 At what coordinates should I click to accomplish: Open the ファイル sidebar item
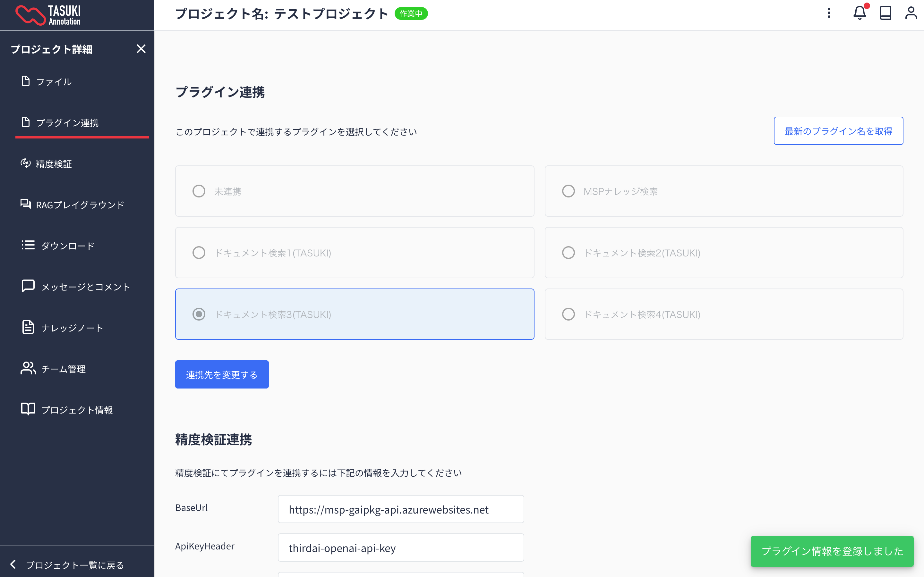(54, 82)
